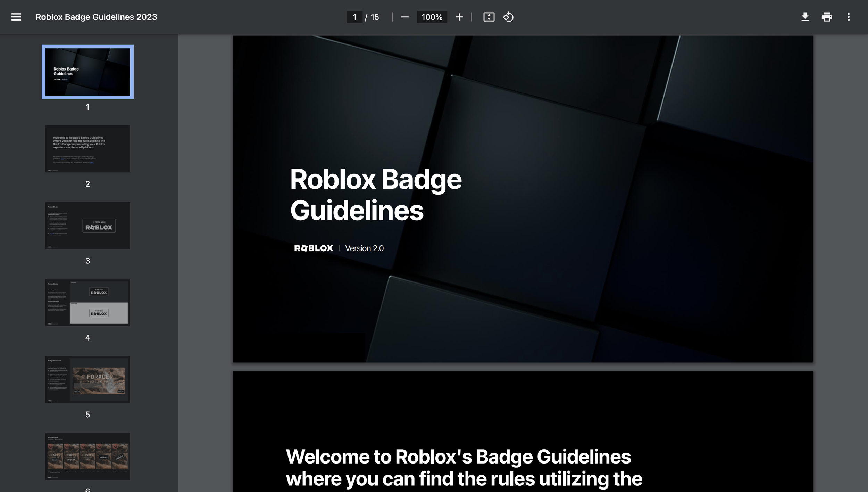Click the Roblox logo on cover page
This screenshot has height=492, width=868.
[313, 248]
